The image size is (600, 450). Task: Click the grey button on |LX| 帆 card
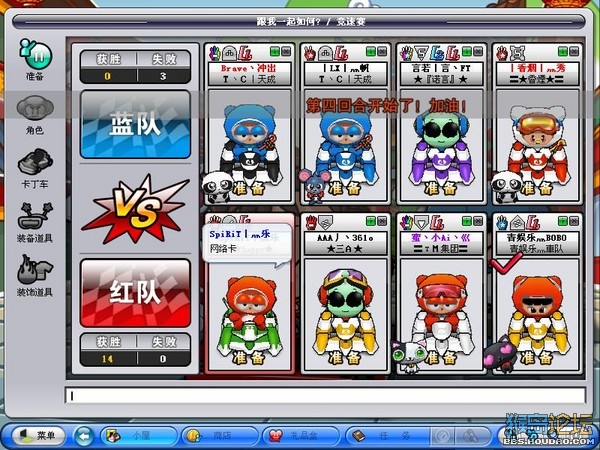point(382,51)
